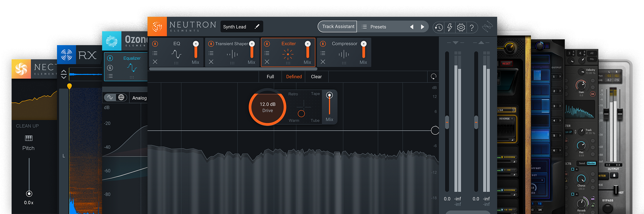Toggle the Transient Shaper power button
Image resolution: width=644 pixels, height=214 pixels.
click(211, 44)
